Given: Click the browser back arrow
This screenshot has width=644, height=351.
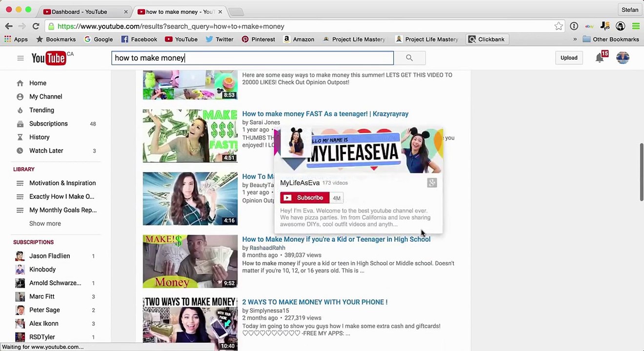Looking at the screenshot, I should tap(9, 26).
